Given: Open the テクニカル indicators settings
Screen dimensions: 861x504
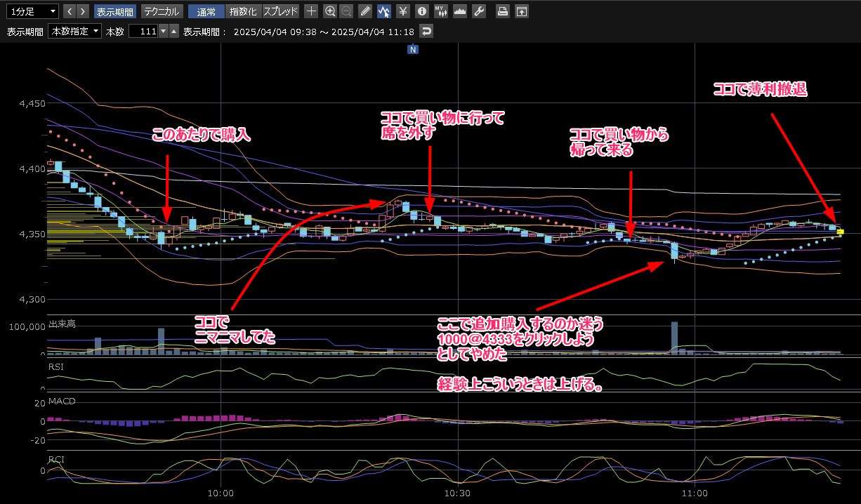Looking at the screenshot, I should point(162,11).
